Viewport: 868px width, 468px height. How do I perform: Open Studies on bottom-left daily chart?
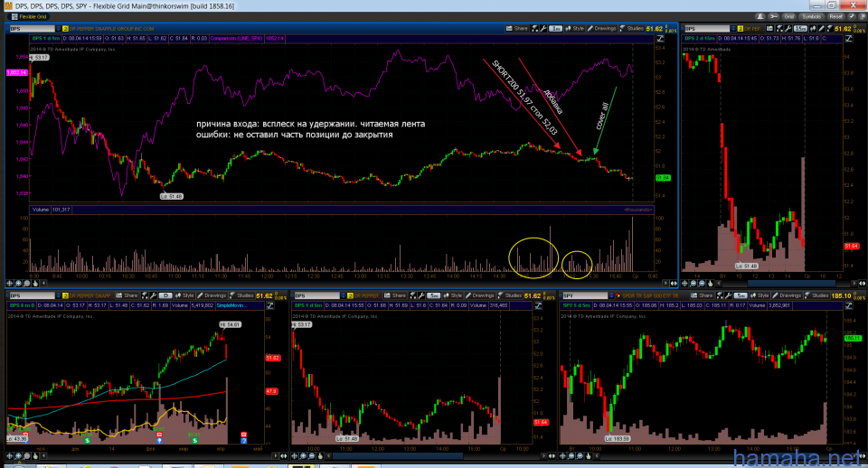[x=241, y=295]
